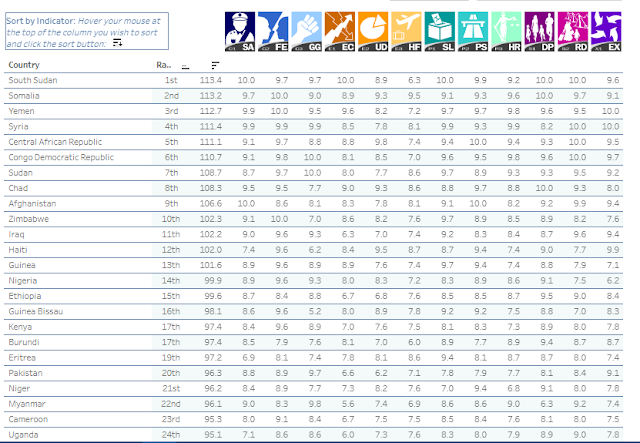Select the Myanmar country row label
The image size is (640, 443).
27,404
